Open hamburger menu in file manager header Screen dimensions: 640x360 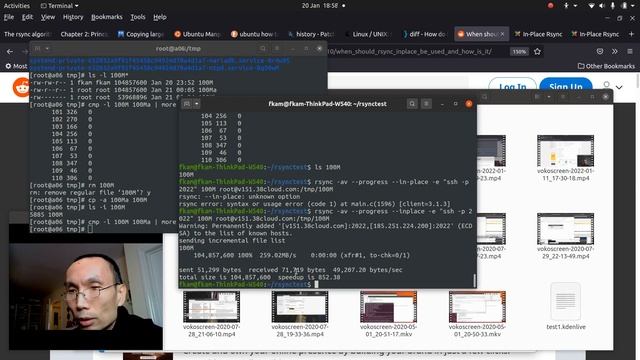click(563, 97)
